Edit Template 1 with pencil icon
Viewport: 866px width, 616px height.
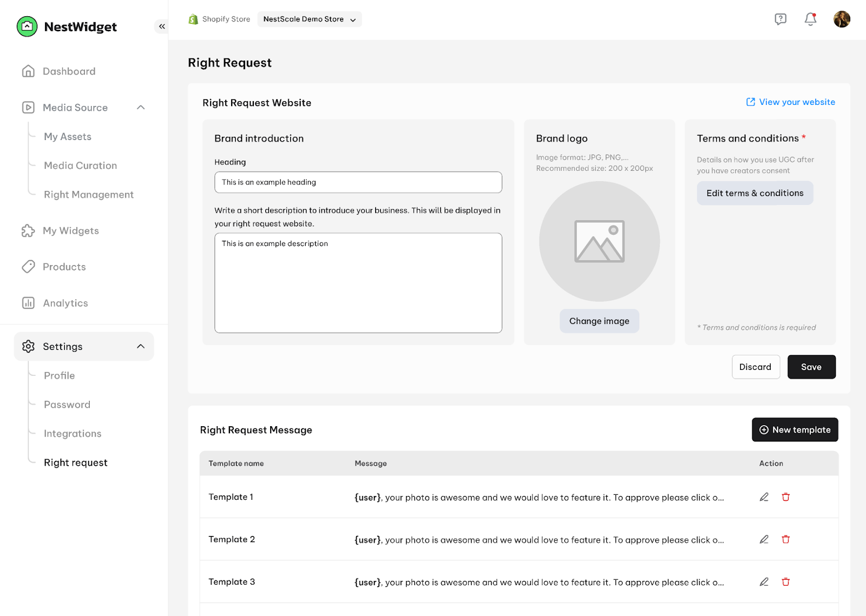764,497
